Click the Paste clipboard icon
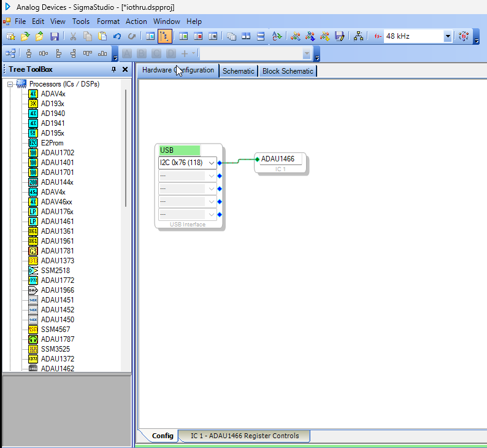The width and height of the screenshot is (487, 448). pos(102,36)
